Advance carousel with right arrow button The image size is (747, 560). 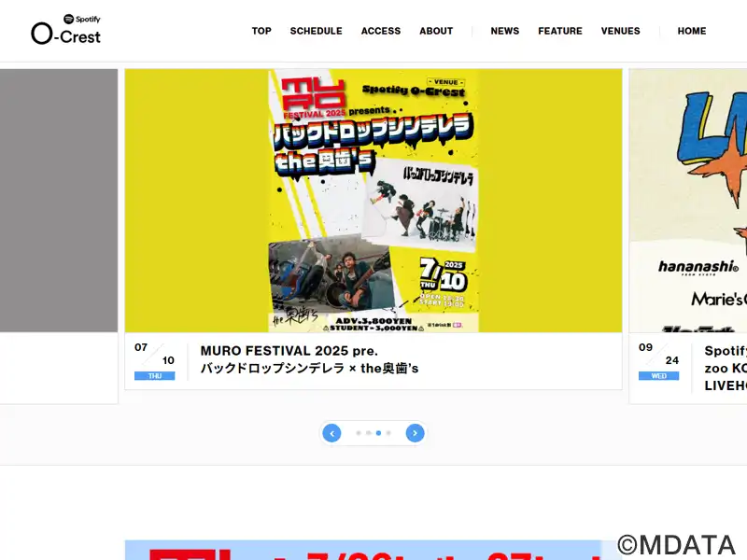(x=415, y=433)
